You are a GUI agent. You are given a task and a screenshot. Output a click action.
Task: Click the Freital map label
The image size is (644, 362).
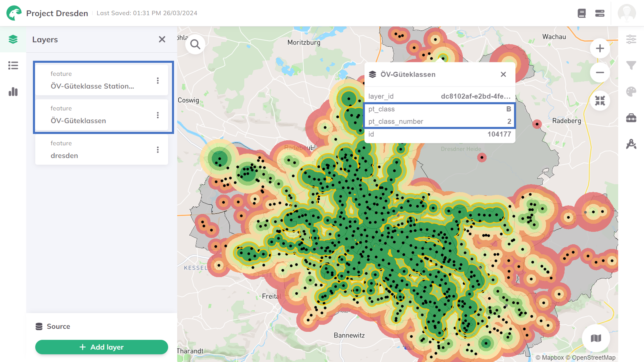coord(272,296)
